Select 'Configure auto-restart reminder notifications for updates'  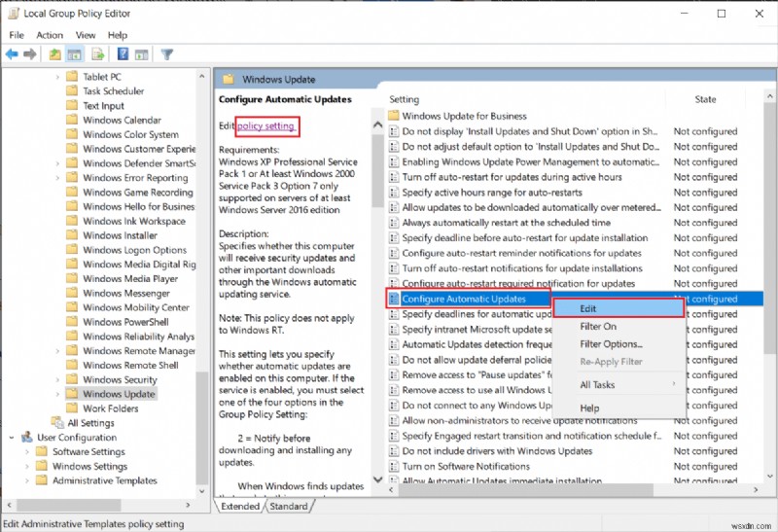(x=521, y=253)
